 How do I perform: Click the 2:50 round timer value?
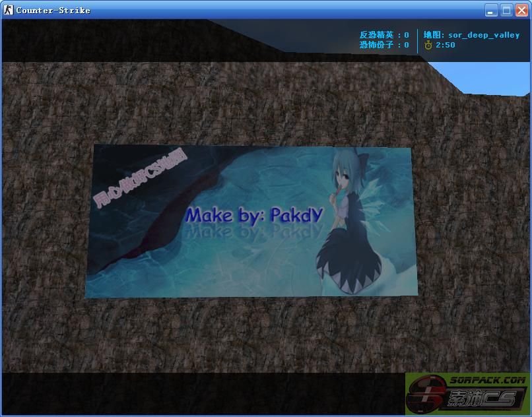click(446, 45)
